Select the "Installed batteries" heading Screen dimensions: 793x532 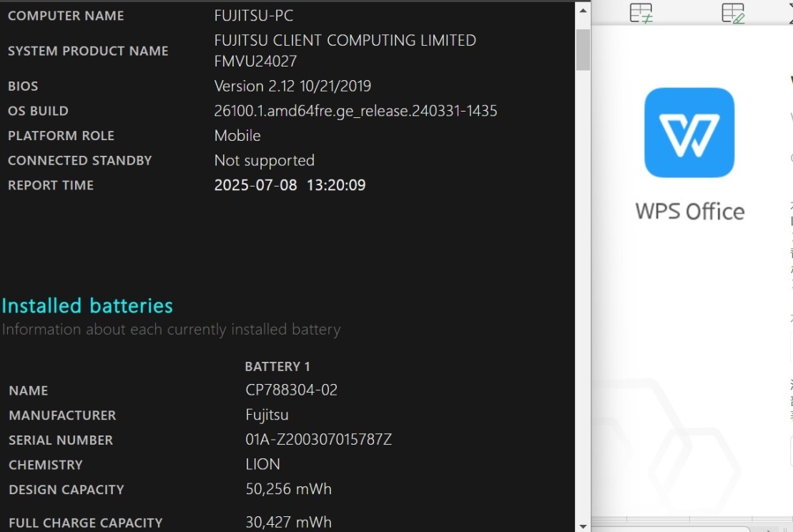click(x=87, y=305)
